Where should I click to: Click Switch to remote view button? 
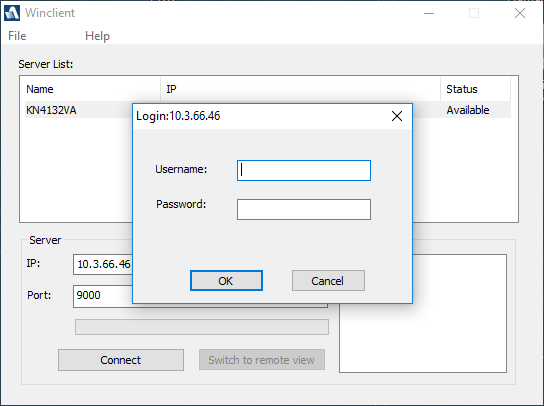point(262,360)
